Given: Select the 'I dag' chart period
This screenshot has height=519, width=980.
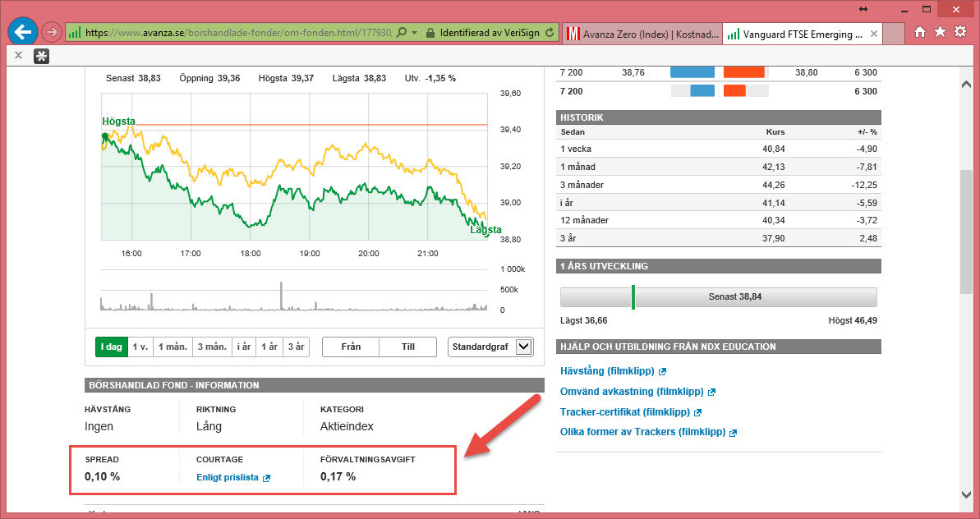Looking at the screenshot, I should coord(111,347).
